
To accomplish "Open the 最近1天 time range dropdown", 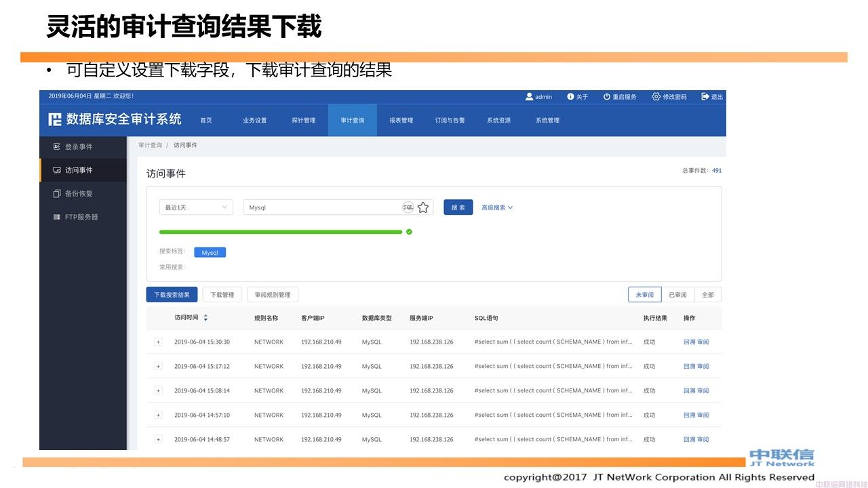I will pyautogui.click(x=196, y=207).
